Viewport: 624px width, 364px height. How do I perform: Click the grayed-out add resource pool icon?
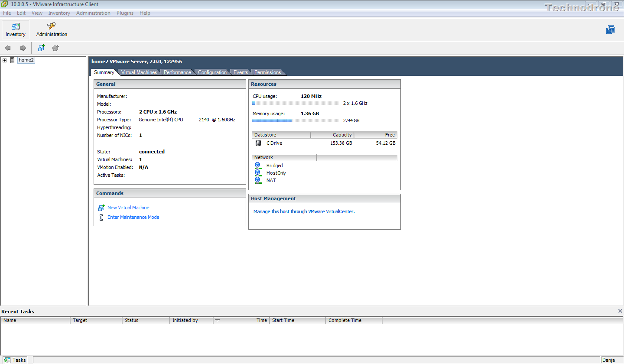55,48
